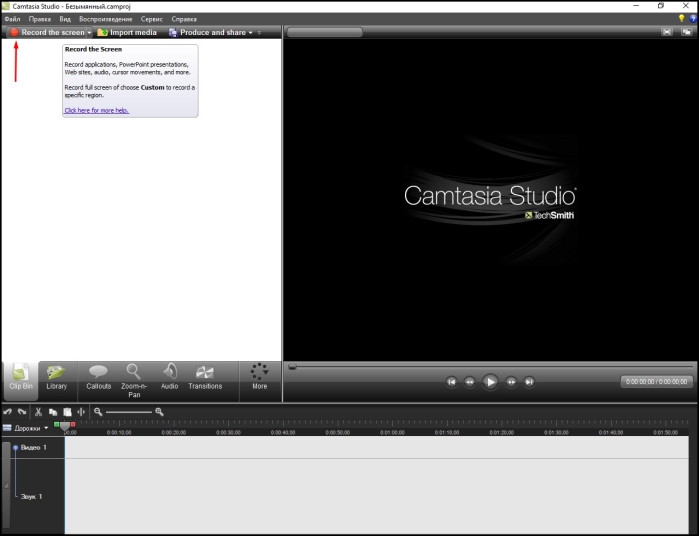
Task: Select the Видео 1 track
Action: [33, 447]
